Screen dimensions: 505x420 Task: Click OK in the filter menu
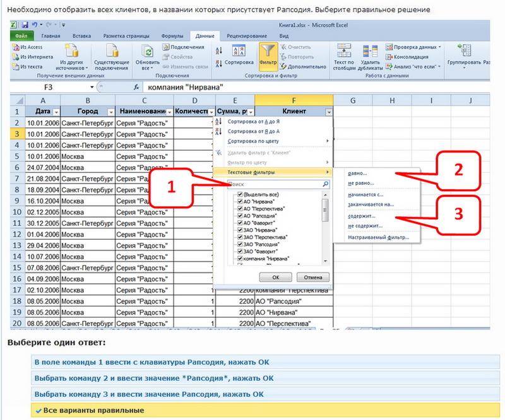click(x=276, y=277)
